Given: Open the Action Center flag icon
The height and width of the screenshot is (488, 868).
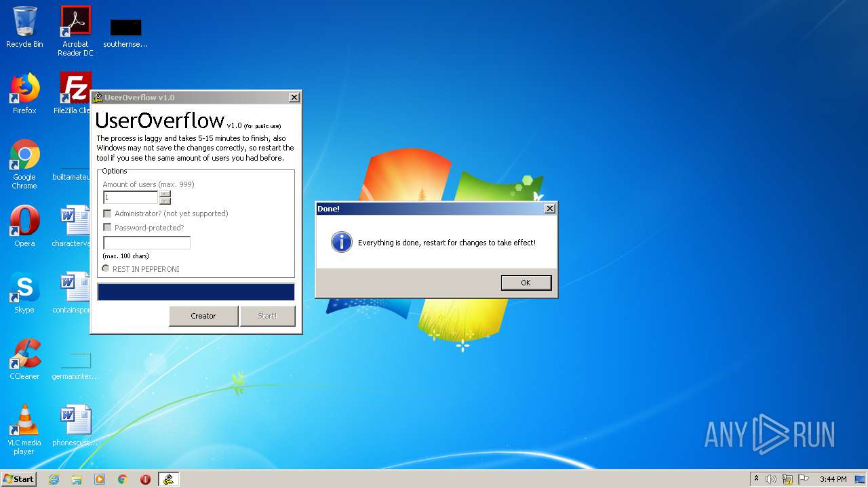Looking at the screenshot, I should (x=804, y=479).
